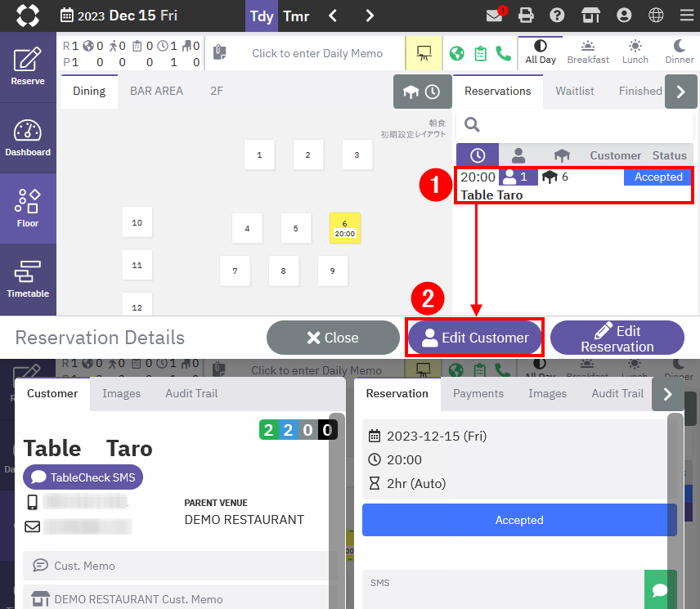Select the All Day meal period
Screen dimensions: 700x609
coord(541,52)
